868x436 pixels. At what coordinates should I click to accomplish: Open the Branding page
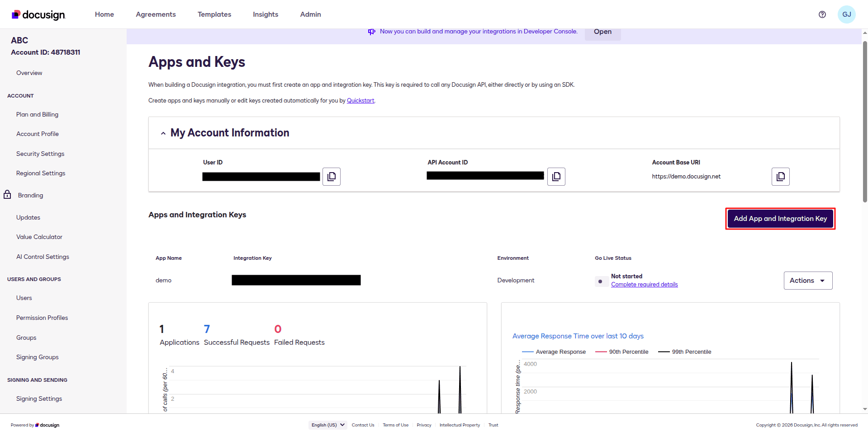[31, 195]
